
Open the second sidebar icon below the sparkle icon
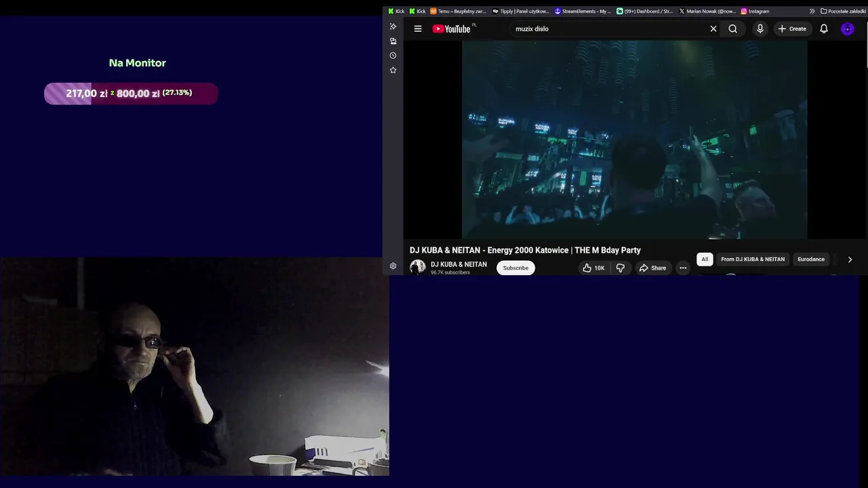pos(393,41)
